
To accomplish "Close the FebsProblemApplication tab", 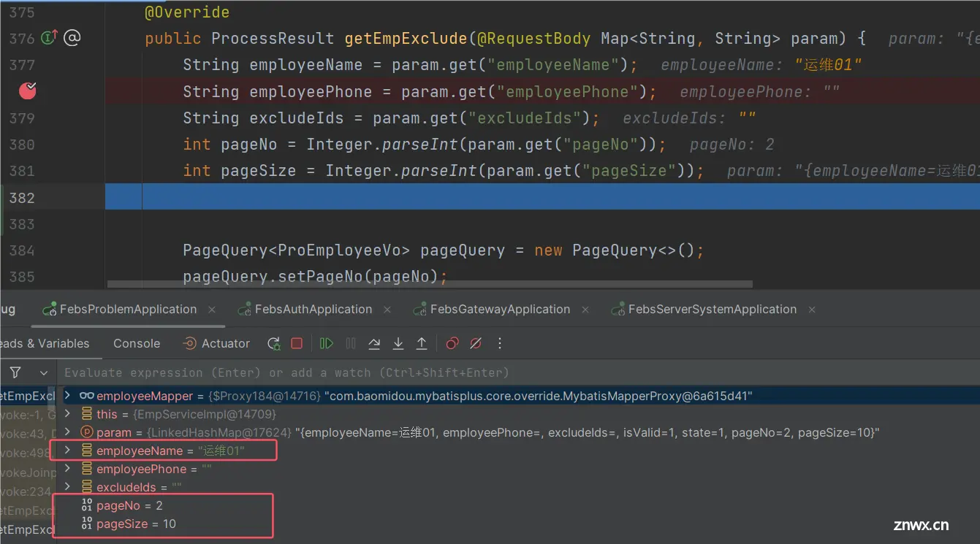I will pyautogui.click(x=212, y=310).
